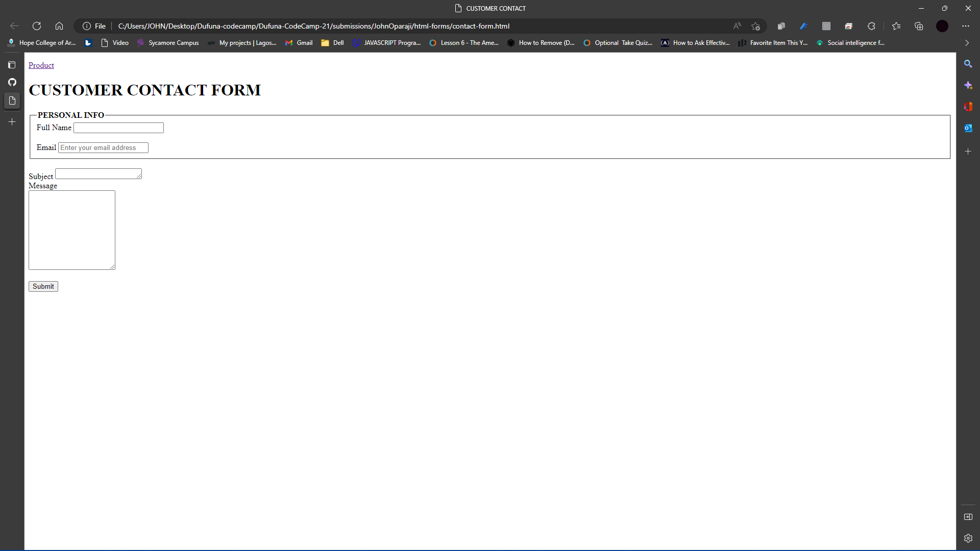This screenshot has height=551, width=980.
Task: Open Copilot in the right sidebar
Action: (x=969, y=85)
